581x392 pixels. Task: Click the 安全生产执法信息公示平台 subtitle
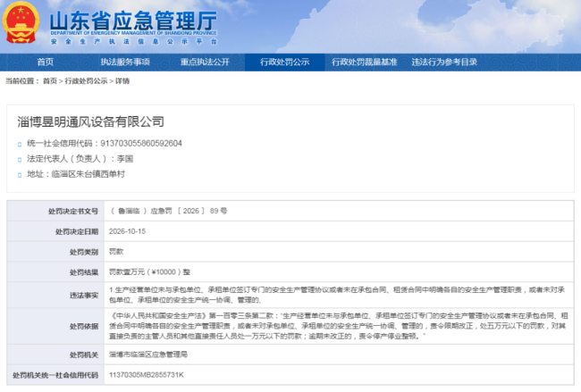134,41
